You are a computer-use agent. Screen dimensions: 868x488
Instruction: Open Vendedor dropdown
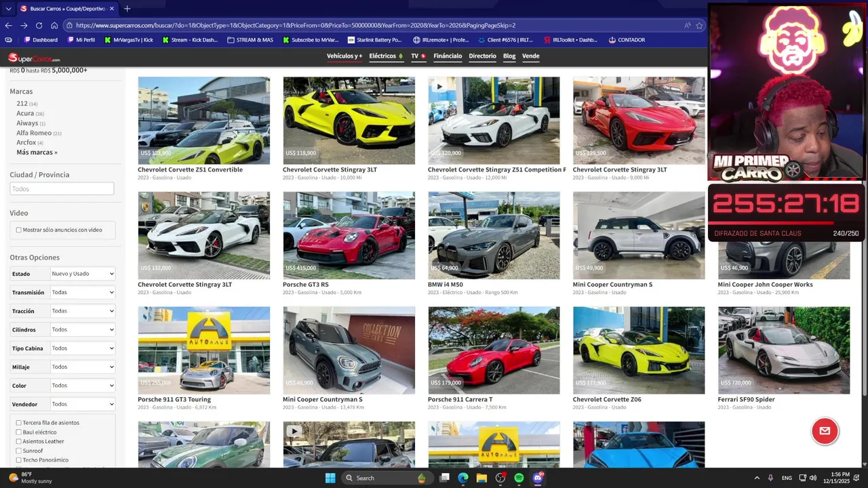83,404
